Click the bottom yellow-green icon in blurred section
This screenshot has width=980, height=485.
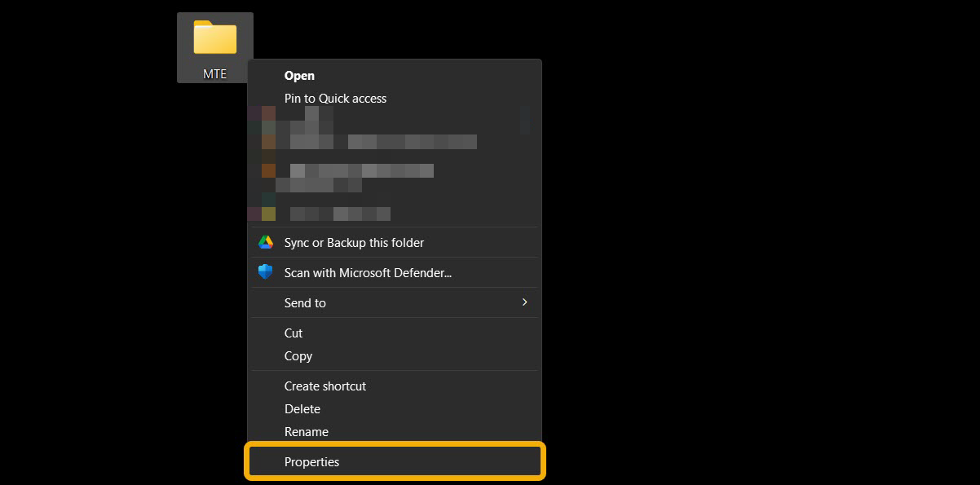pos(267,214)
